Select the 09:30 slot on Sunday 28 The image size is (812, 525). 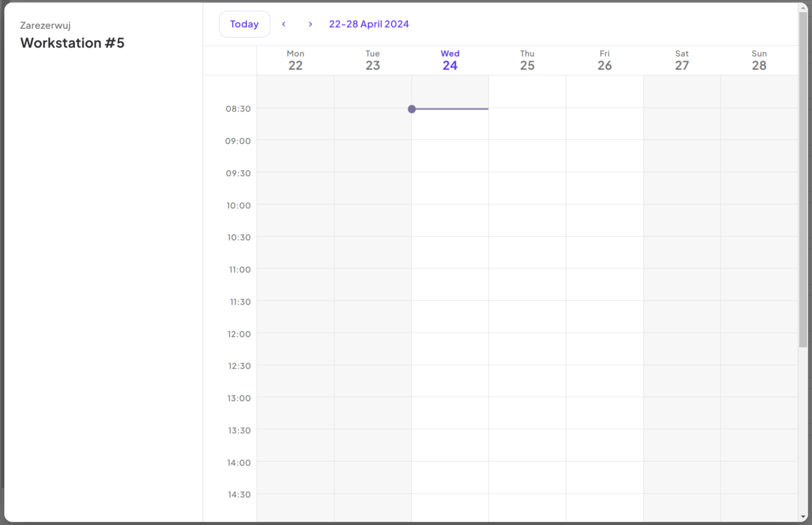click(x=759, y=189)
